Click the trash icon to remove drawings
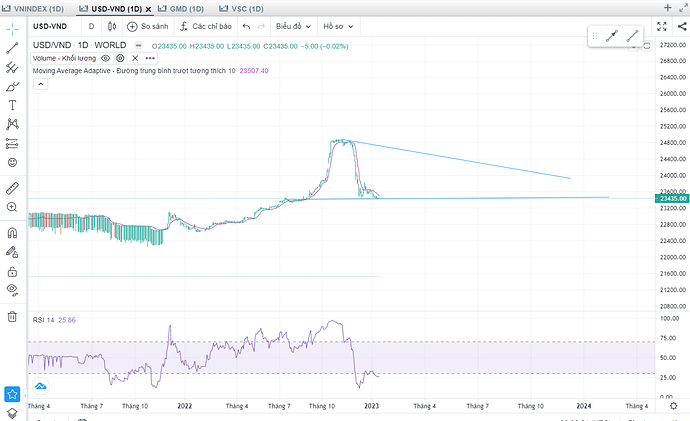The height and width of the screenshot is (421, 690). [13, 316]
